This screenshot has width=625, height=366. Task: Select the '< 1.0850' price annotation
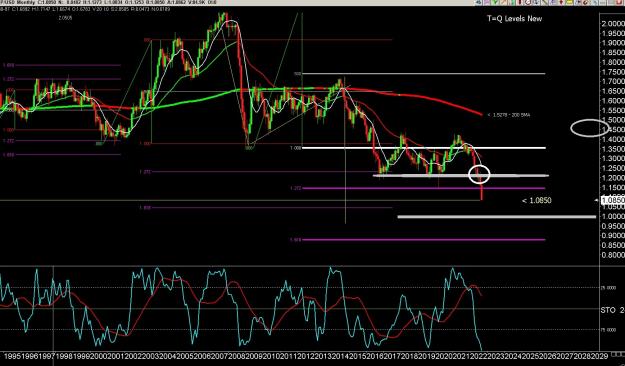click(x=537, y=200)
